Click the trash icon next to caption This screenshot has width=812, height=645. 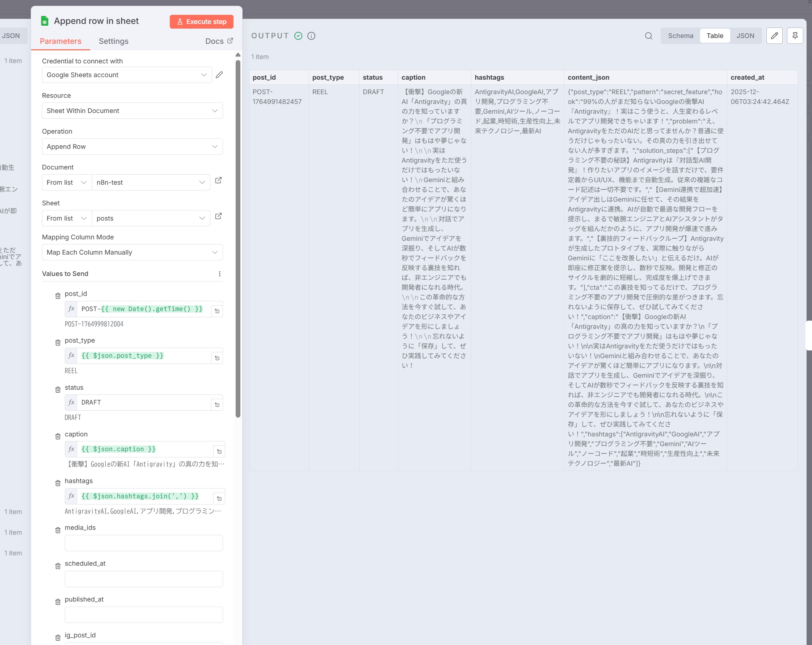pyautogui.click(x=58, y=436)
